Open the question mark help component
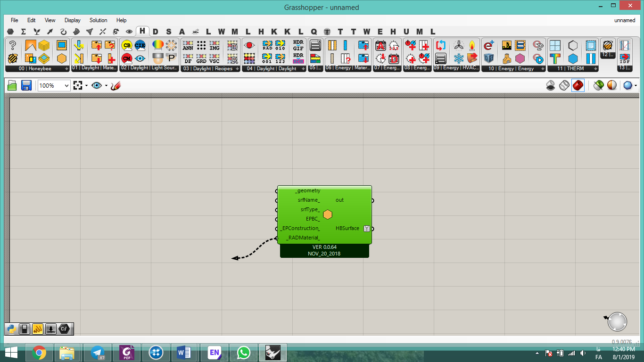644x362 pixels. (x=13, y=45)
